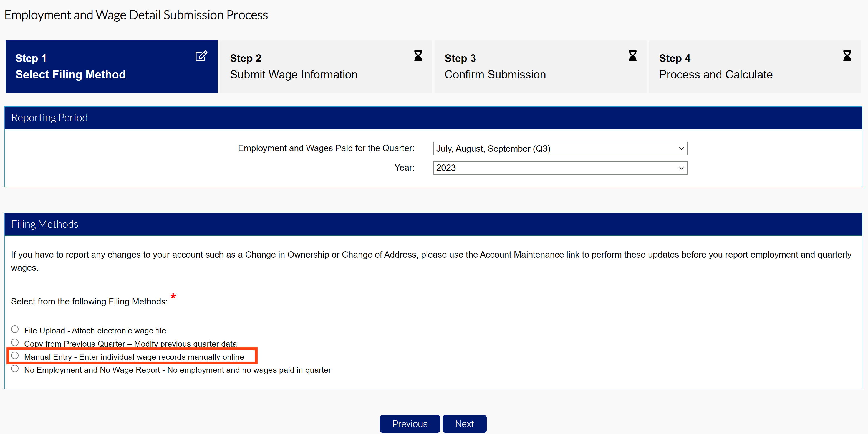Click the pencil edit icon on Step 1

[201, 56]
